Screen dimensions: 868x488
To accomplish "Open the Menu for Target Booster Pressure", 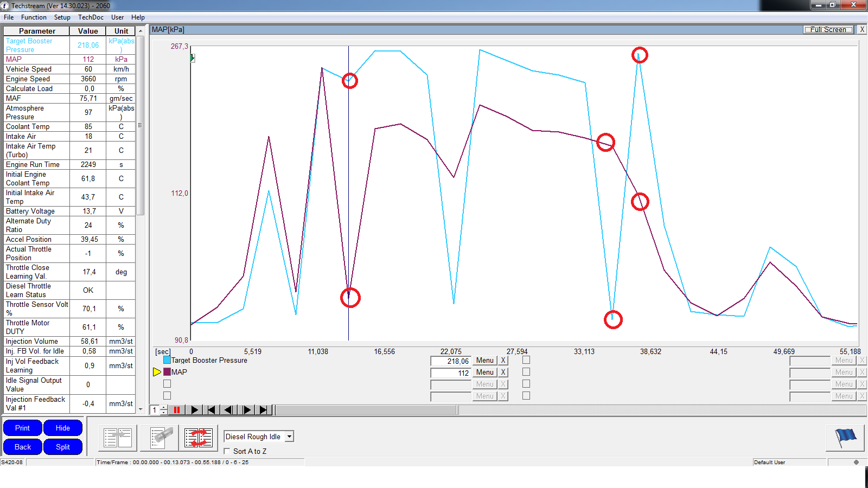I will (x=484, y=361).
